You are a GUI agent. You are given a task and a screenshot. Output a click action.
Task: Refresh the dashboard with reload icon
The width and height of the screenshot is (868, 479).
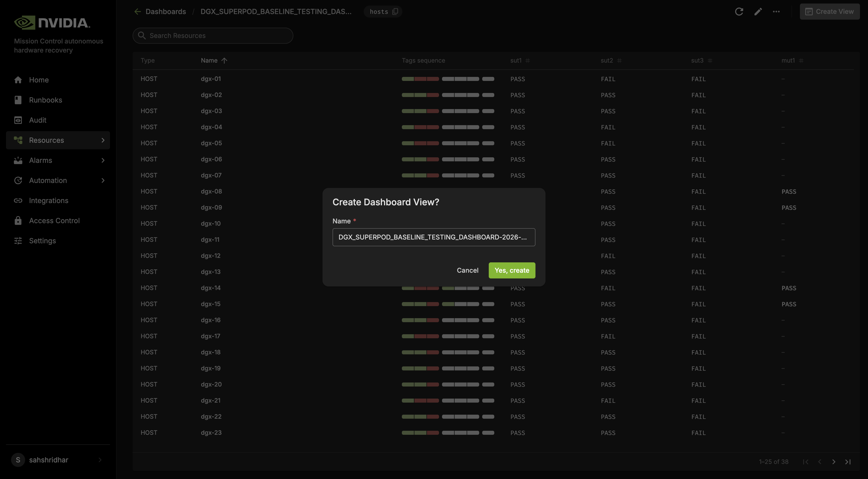(x=739, y=12)
